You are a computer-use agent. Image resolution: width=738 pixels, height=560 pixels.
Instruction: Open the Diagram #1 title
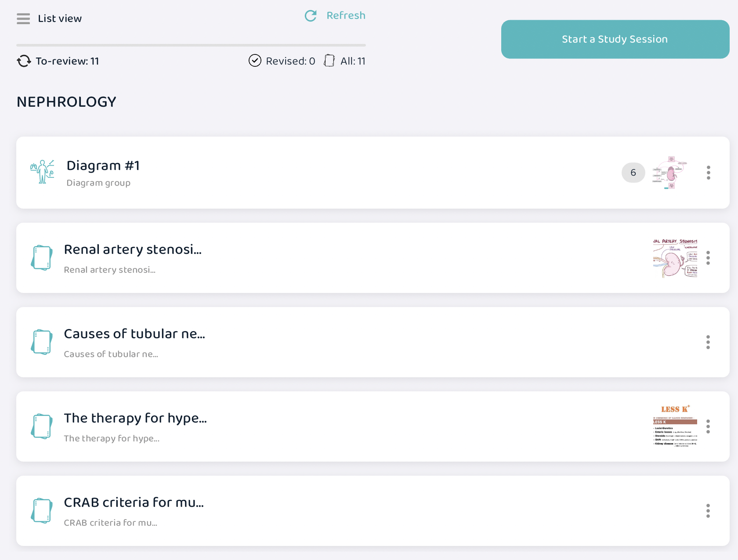click(x=103, y=166)
